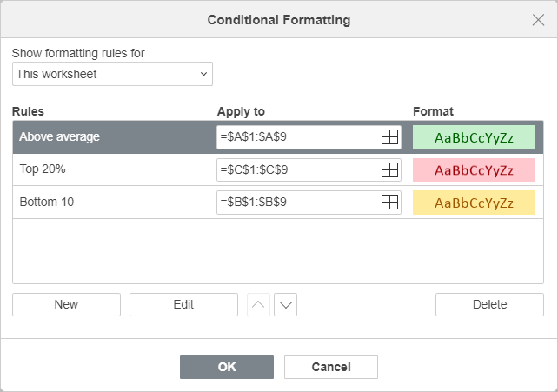Click the red format preview swatch
This screenshot has height=392, width=558.
(474, 170)
